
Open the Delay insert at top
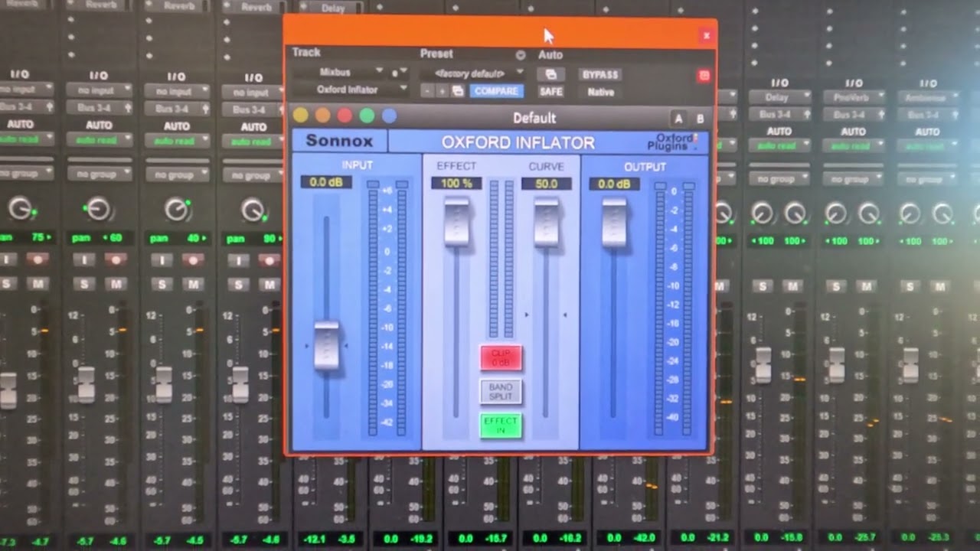pyautogui.click(x=331, y=8)
